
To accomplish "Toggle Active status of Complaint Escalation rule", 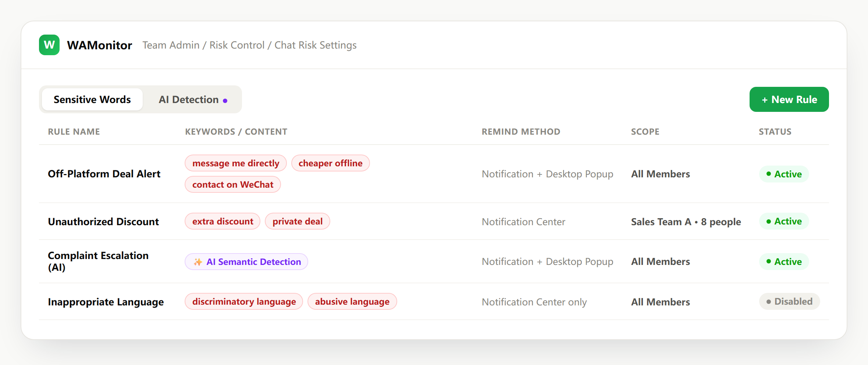I will (784, 262).
